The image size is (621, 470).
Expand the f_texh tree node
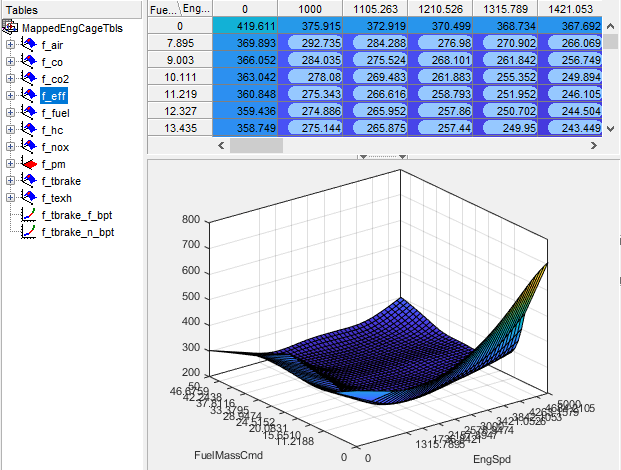click(10, 198)
